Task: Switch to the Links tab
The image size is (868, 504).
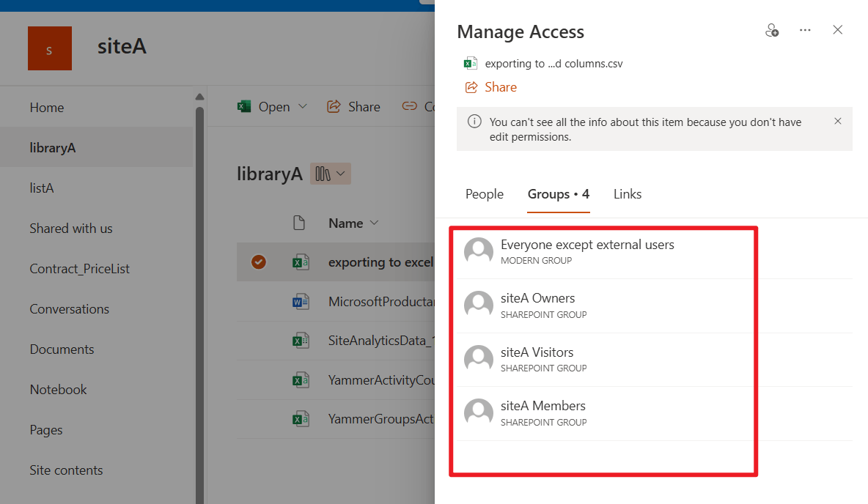Action: pyautogui.click(x=628, y=194)
